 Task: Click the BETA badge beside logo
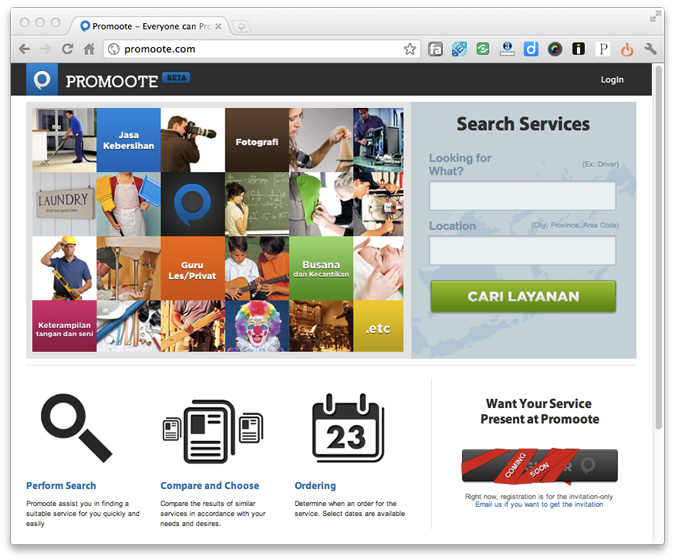pos(176,77)
